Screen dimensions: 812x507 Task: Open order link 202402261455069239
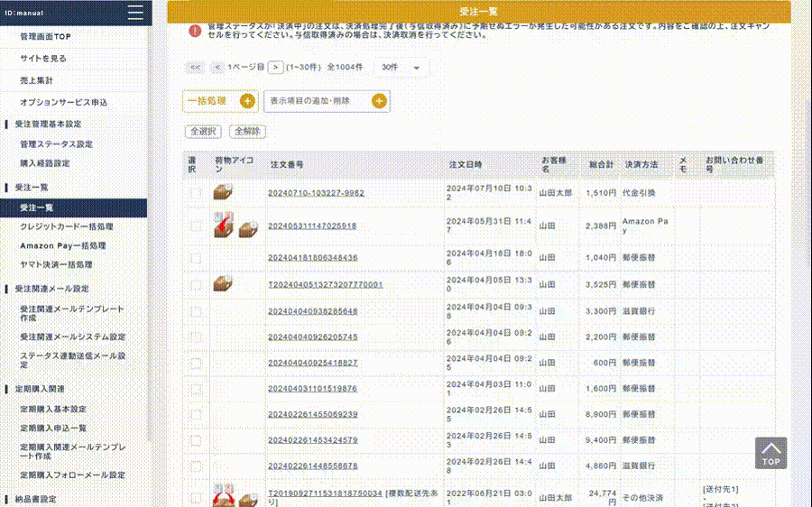click(x=312, y=415)
